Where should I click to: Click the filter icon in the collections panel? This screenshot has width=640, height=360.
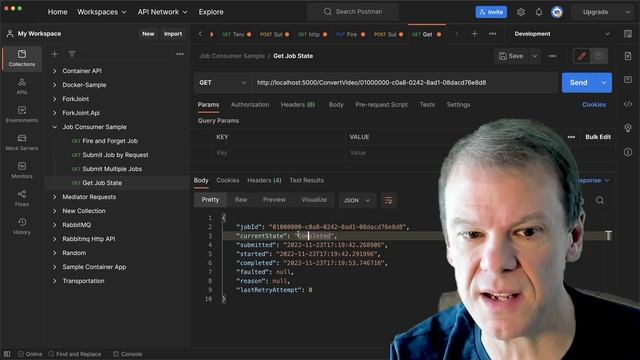coord(72,54)
